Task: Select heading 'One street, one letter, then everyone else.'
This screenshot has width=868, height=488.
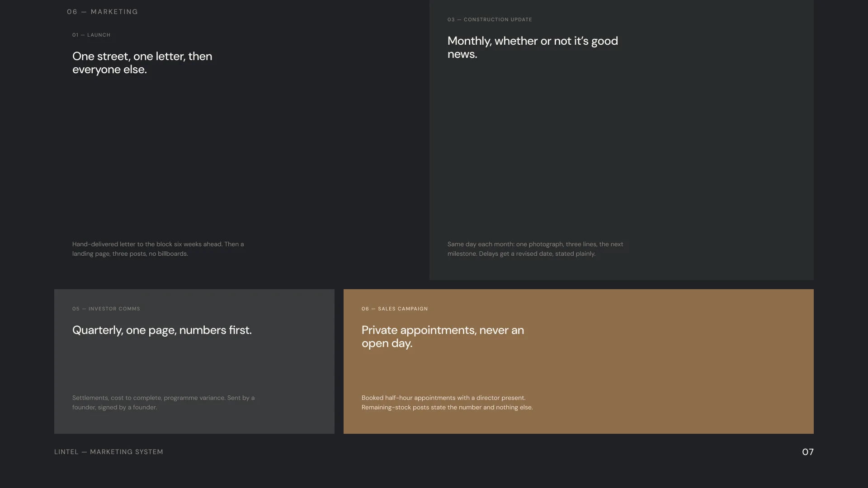Action: pos(142,63)
